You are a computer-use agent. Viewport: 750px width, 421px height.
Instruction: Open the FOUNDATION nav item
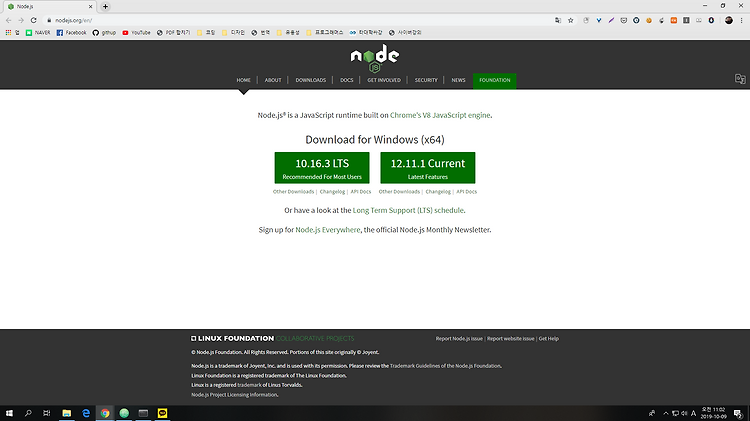495,80
